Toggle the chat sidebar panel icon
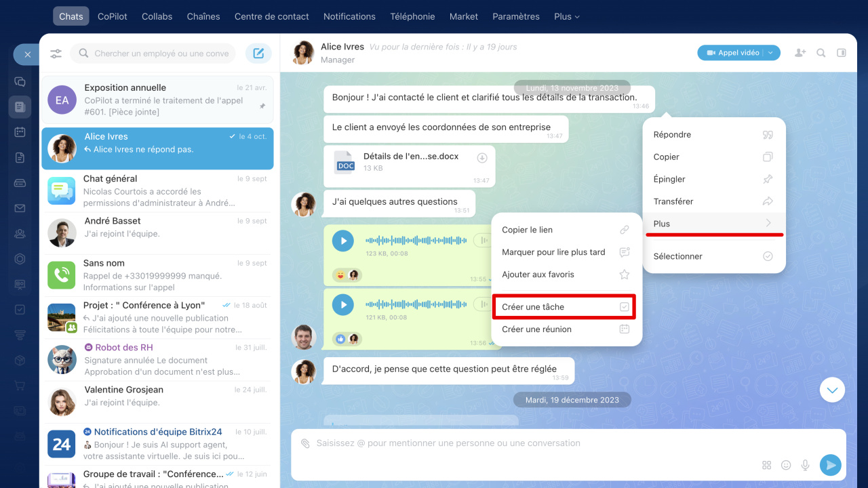Screen dimensions: 868x488 tap(842, 53)
